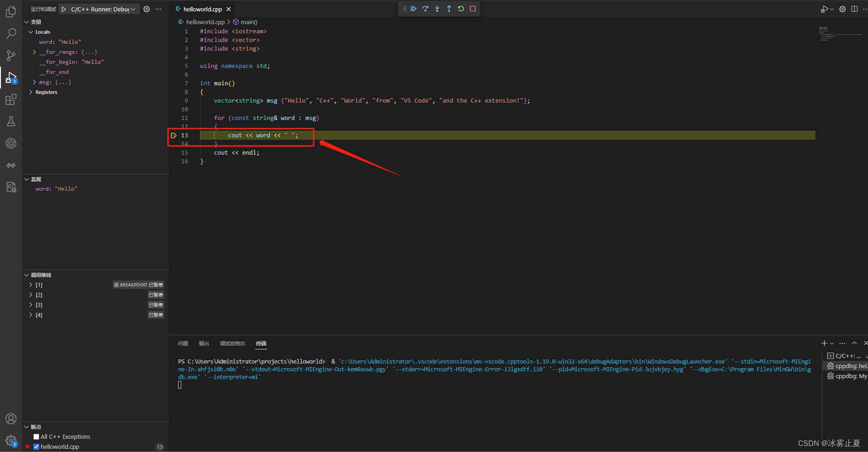Open the Source Control view
The height and width of the screenshot is (452, 868).
(11, 56)
